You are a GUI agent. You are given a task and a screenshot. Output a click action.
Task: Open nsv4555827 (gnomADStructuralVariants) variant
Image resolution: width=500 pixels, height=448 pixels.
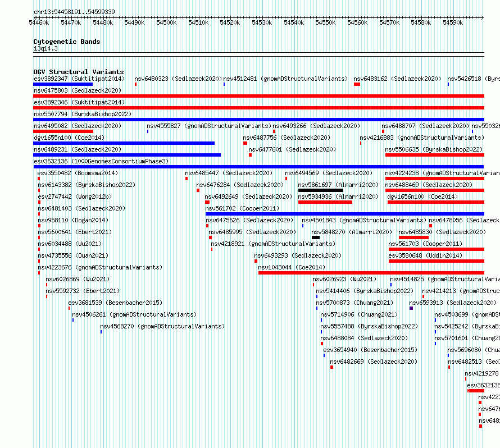click(209, 126)
